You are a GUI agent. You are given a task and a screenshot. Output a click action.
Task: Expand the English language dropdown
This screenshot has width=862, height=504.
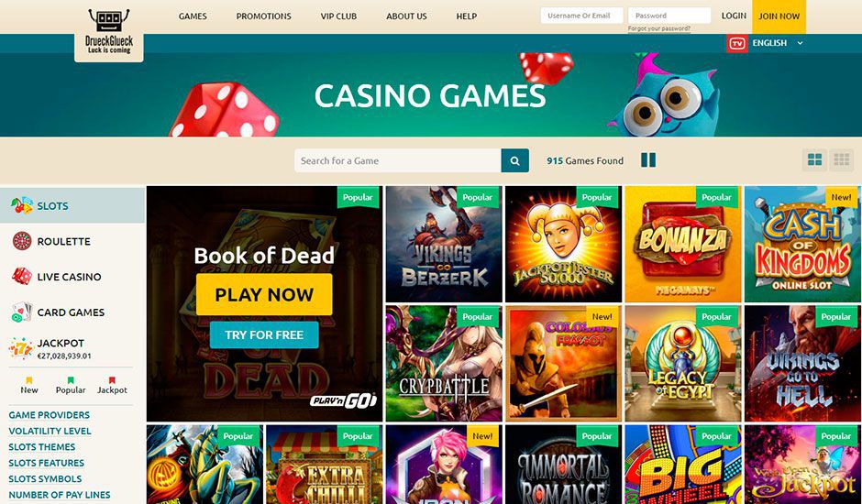pos(778,43)
